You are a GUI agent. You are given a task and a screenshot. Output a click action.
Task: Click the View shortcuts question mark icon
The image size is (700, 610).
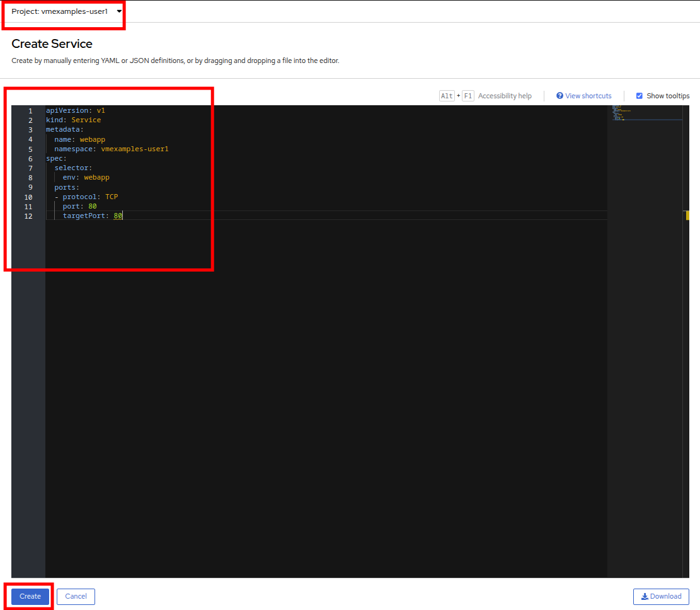[x=559, y=96]
